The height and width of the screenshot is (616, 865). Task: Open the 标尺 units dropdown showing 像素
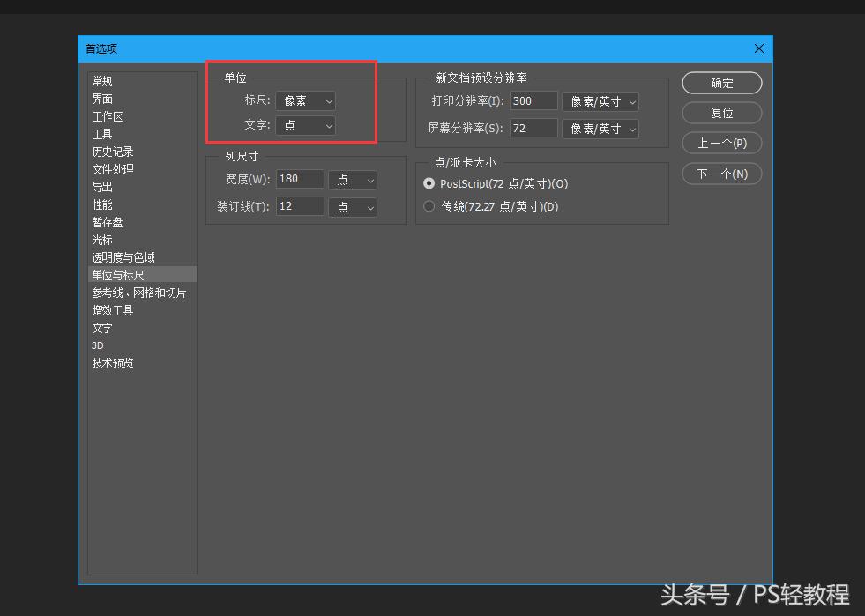coord(305,100)
